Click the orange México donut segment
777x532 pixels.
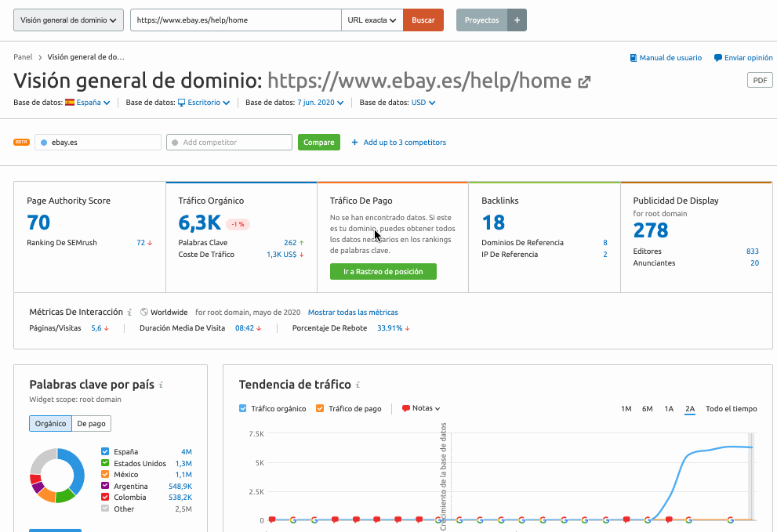[46, 494]
